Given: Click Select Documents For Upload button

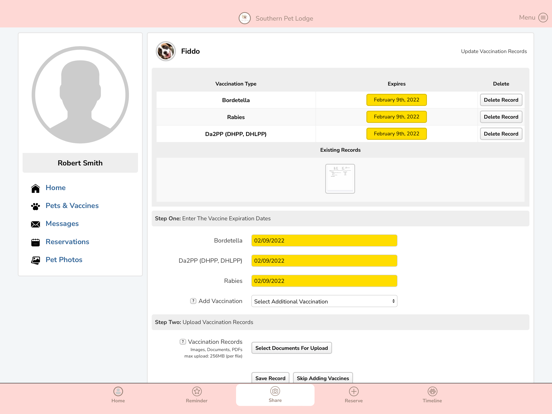Looking at the screenshot, I should coord(291,348).
